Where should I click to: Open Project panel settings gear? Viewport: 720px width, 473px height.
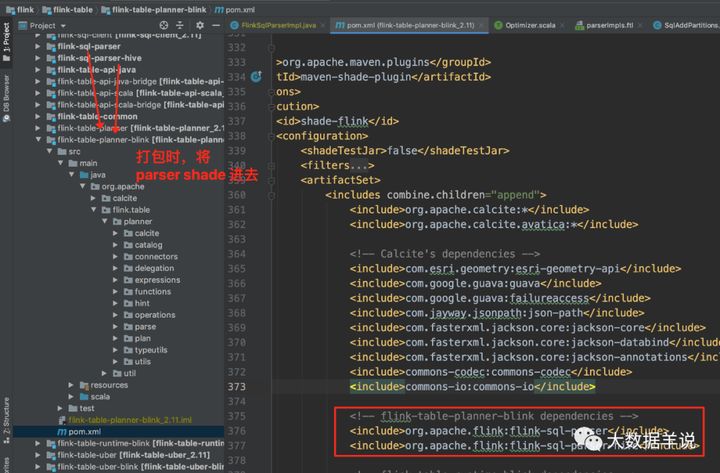coord(200,25)
